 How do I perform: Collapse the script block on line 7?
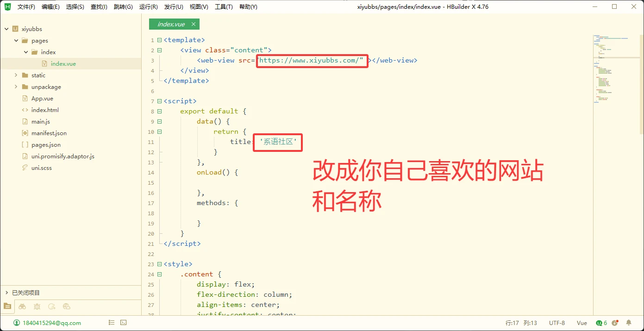159,101
